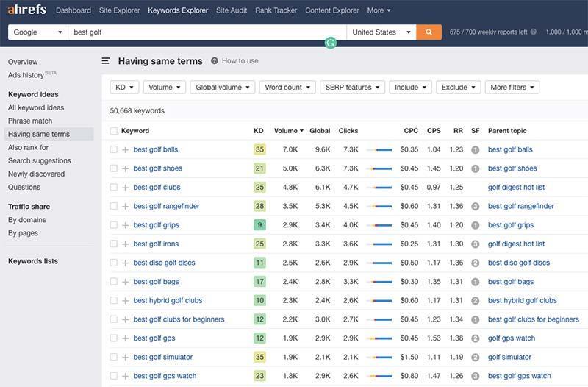This screenshot has width=588, height=387.
Task: Click help icon beside weekly reports left
Action: (x=534, y=32)
